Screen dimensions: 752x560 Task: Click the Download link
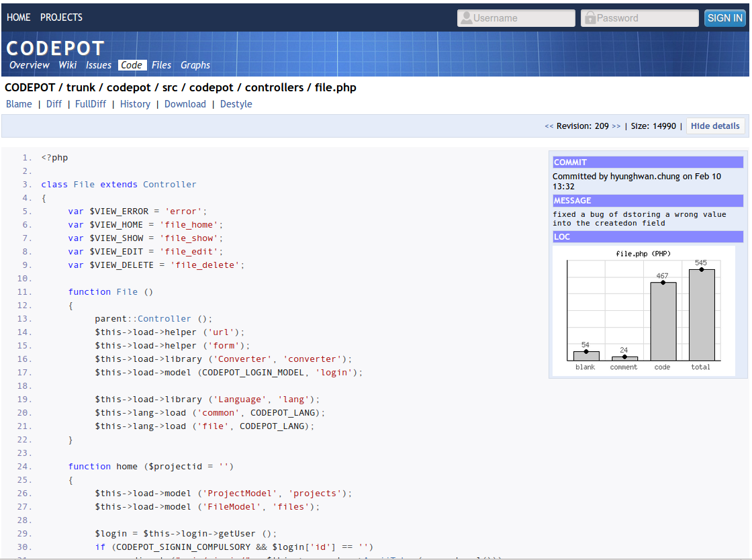[x=185, y=104]
